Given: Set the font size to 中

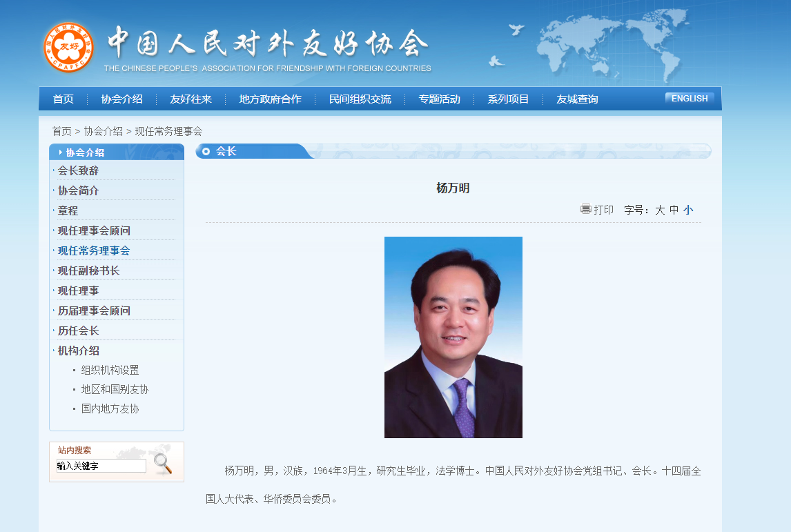Looking at the screenshot, I should click(x=674, y=210).
